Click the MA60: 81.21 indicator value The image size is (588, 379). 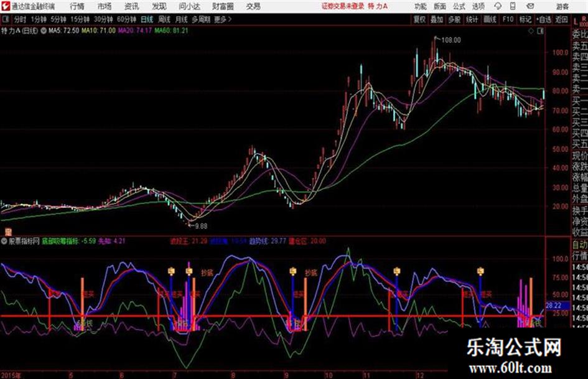click(171, 30)
